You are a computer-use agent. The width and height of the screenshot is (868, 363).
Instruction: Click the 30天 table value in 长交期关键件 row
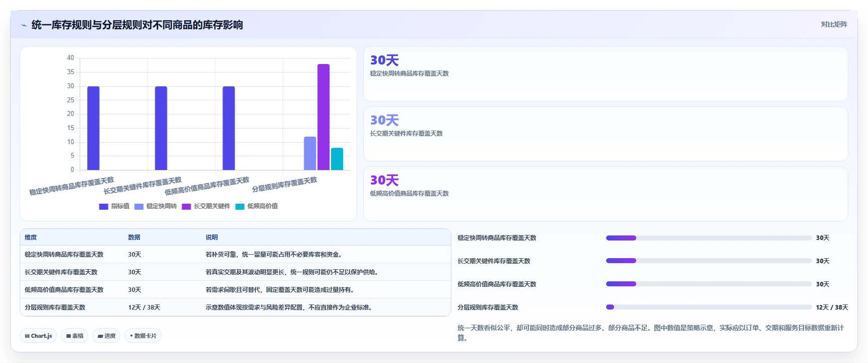point(135,272)
